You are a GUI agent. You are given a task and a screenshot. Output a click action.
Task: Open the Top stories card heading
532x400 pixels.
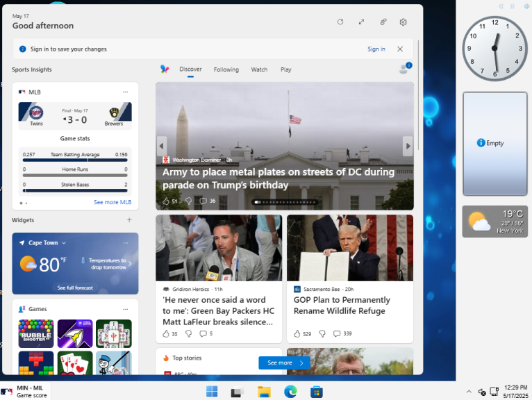187,358
